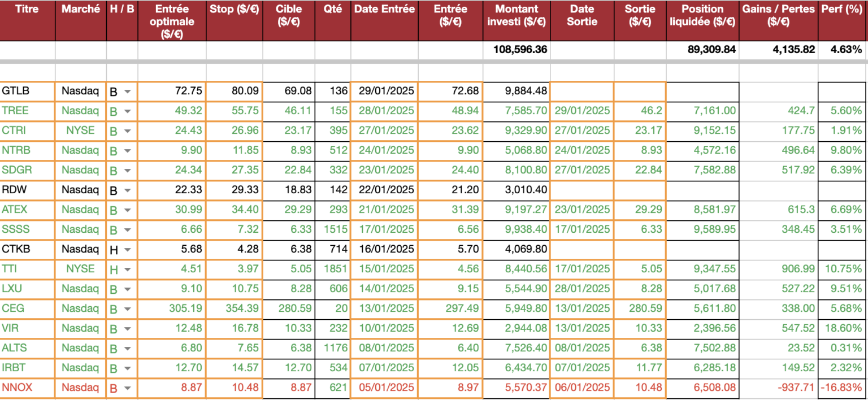
Task: Open the H/B dropdown in TTI row
Action: coord(128,269)
